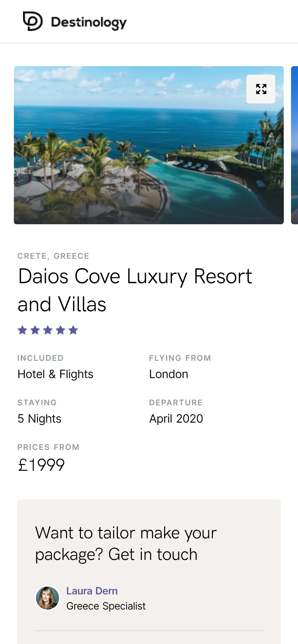Click the £1999 price
Viewport: 298px width, 644px height.
(41, 465)
